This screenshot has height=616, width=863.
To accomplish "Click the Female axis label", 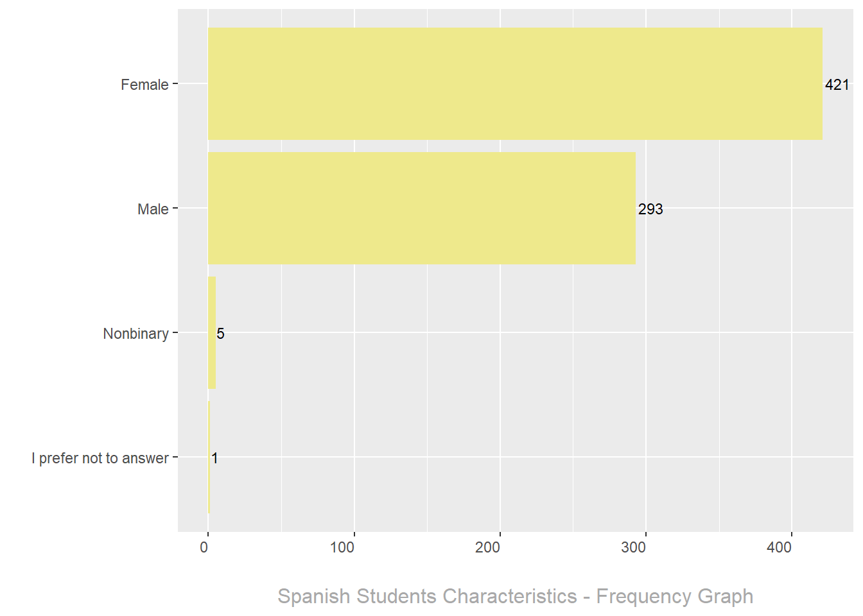I will coord(144,85).
